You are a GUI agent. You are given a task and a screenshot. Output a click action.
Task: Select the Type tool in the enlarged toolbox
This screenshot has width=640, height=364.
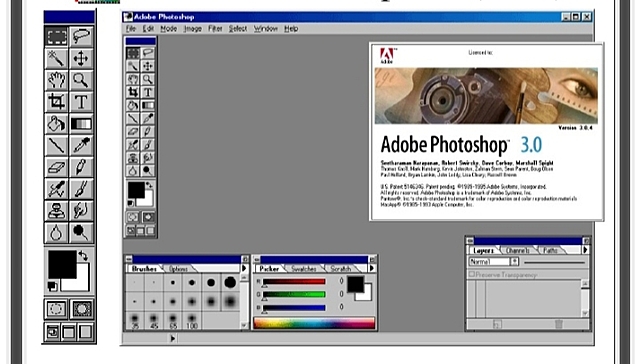pyautogui.click(x=81, y=102)
